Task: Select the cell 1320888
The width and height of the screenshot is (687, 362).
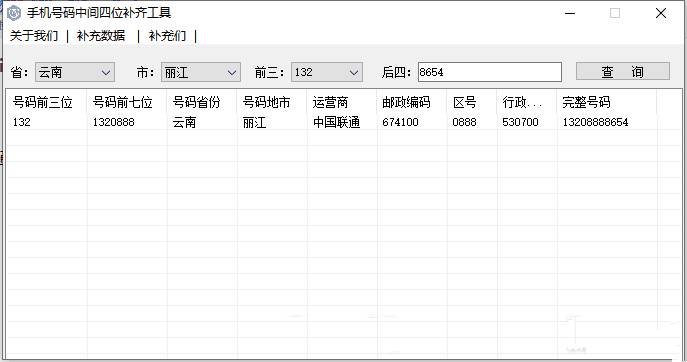Action: tap(113, 122)
